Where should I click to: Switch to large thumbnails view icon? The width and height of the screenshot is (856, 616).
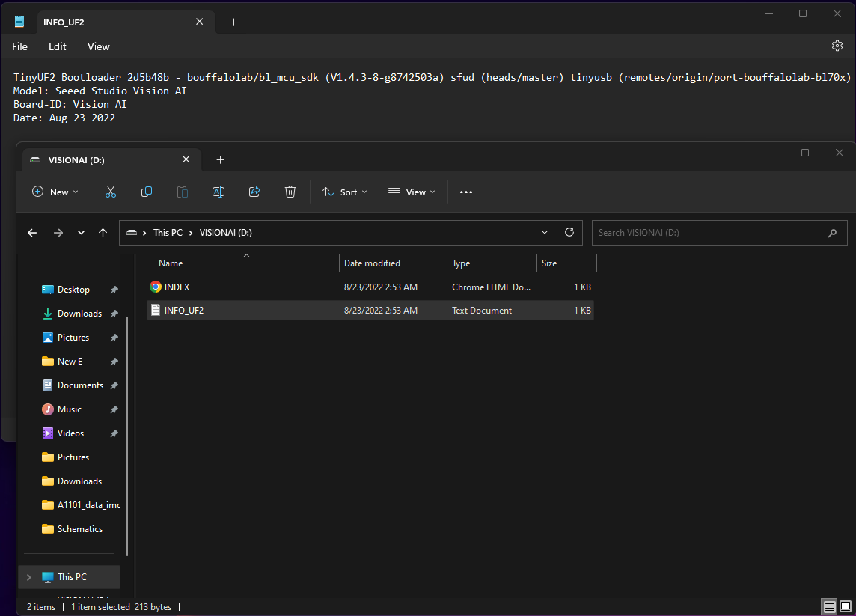pyautogui.click(x=846, y=606)
